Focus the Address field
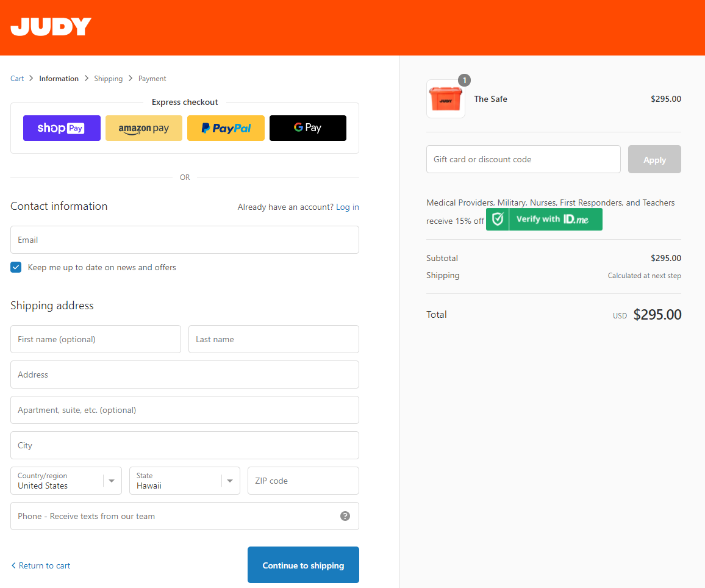705x588 pixels. 185,375
